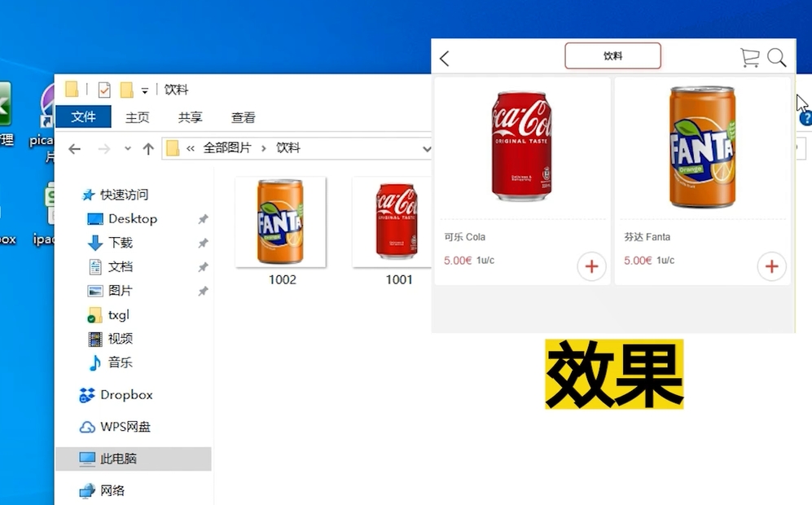812x505 pixels.
Task: Click the 1001 file name label
Action: tap(399, 279)
